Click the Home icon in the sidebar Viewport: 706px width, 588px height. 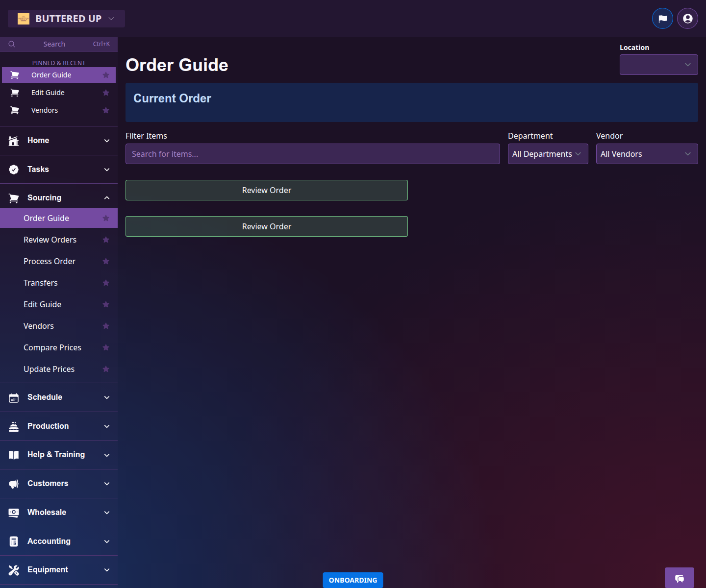pos(13,141)
